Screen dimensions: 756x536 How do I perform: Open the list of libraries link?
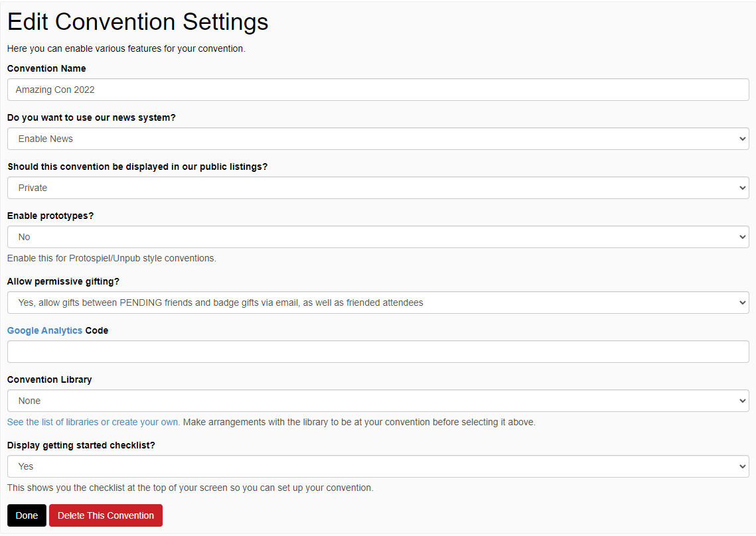(94, 423)
